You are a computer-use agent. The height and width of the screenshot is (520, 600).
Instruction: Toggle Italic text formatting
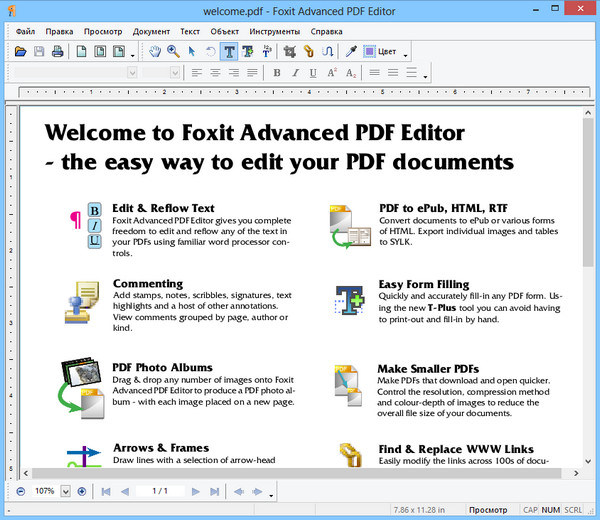[x=295, y=73]
